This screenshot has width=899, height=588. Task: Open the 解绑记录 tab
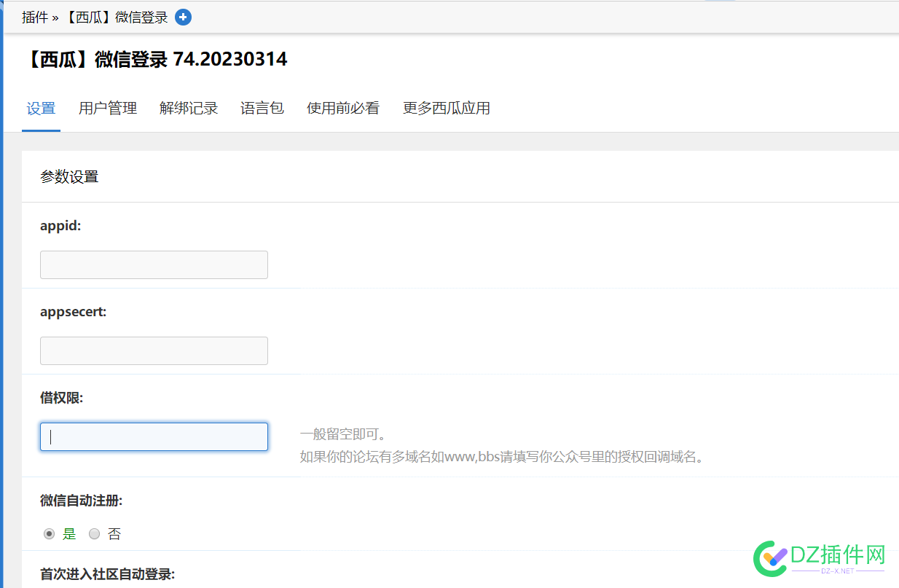pyautogui.click(x=189, y=109)
